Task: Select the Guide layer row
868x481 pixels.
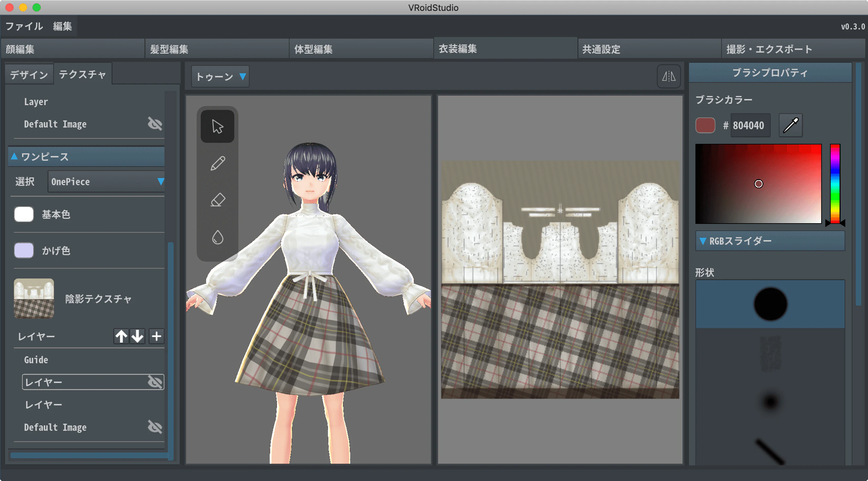Action: click(93, 360)
